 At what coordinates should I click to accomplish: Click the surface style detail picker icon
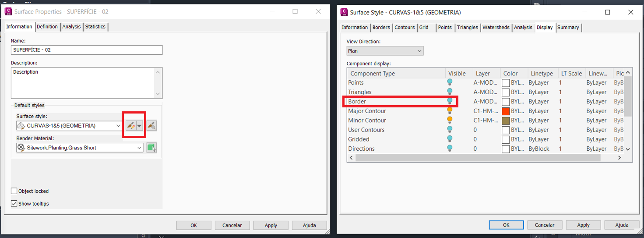151,126
